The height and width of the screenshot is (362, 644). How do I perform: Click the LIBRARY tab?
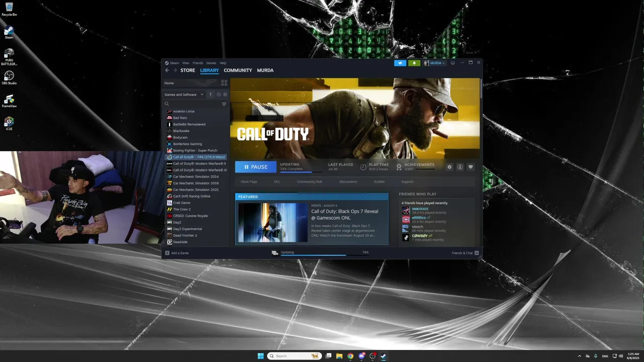pyautogui.click(x=209, y=70)
